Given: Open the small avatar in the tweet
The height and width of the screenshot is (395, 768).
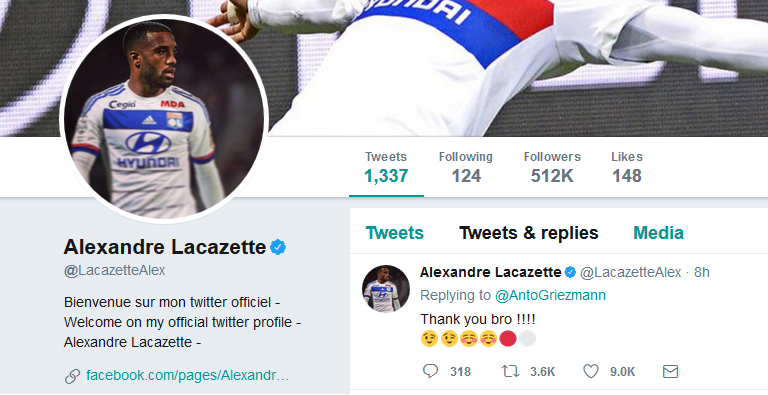Looking at the screenshot, I should (x=386, y=289).
